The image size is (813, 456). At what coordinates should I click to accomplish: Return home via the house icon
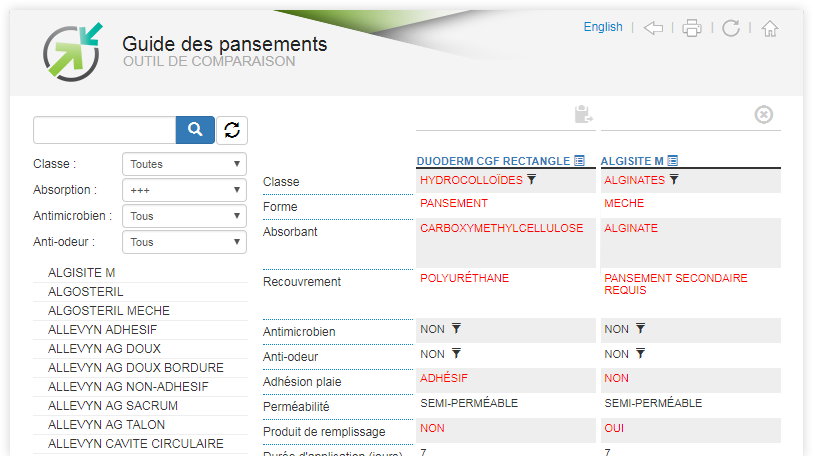(769, 28)
